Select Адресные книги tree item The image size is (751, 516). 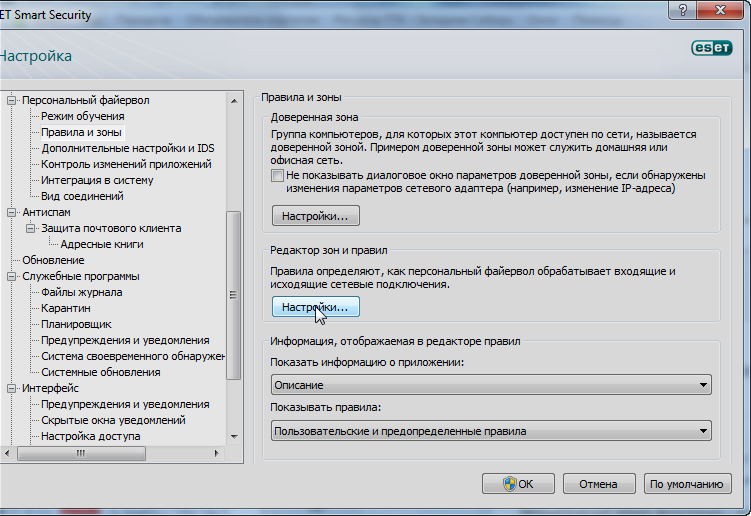pos(102,244)
